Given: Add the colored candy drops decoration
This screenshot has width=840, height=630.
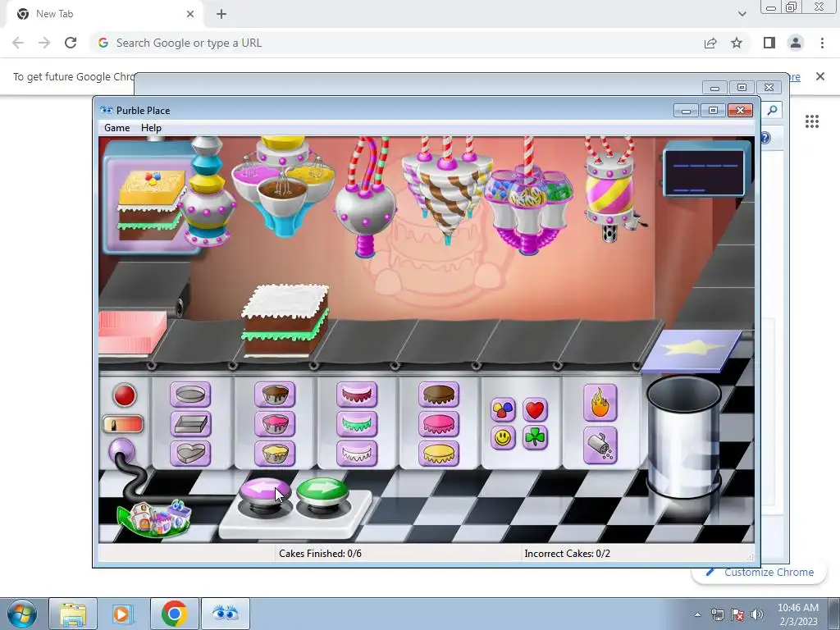Looking at the screenshot, I should click(503, 410).
